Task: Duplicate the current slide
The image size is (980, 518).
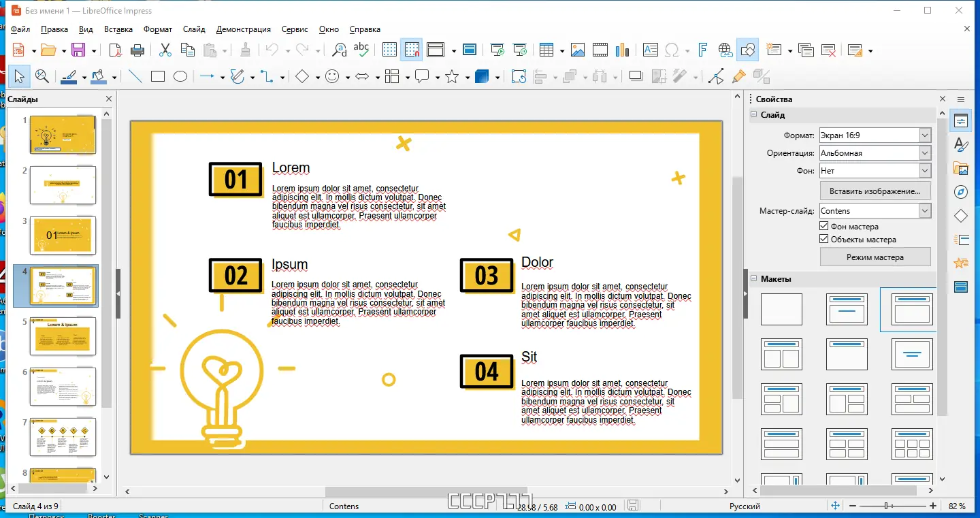Action: click(806, 50)
